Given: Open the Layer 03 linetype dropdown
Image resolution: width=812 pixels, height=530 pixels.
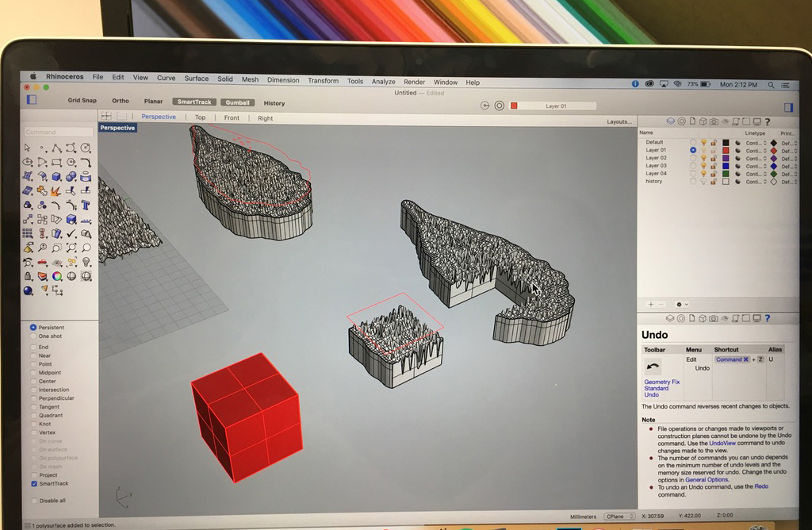Looking at the screenshot, I should tap(756, 167).
